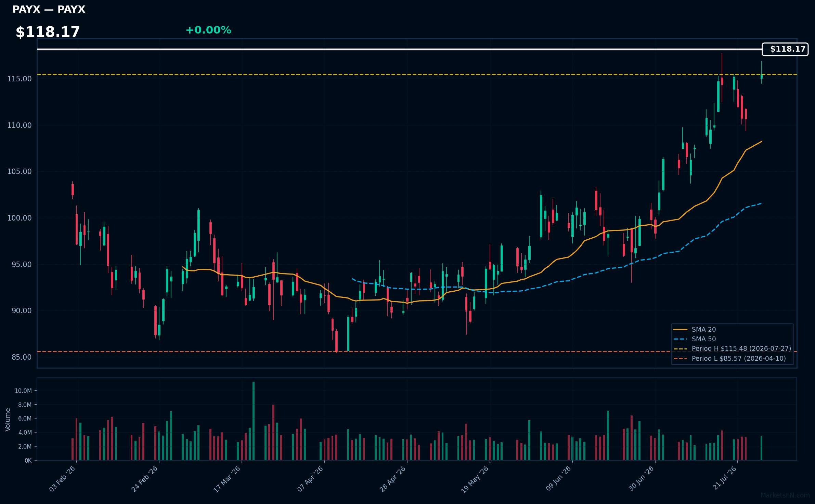815x504 pixels.
Task: Click the 85.00 price axis label
Action: [x=22, y=357]
